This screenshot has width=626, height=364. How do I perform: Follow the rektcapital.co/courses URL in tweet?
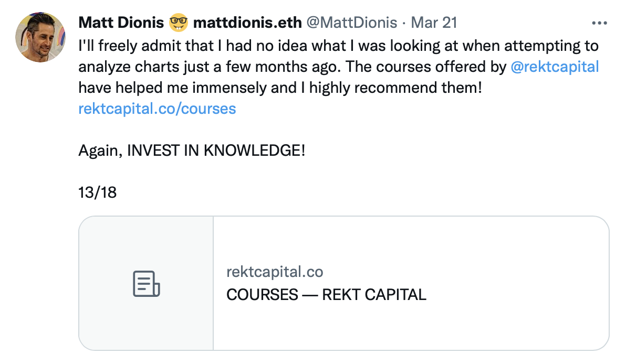point(157,109)
